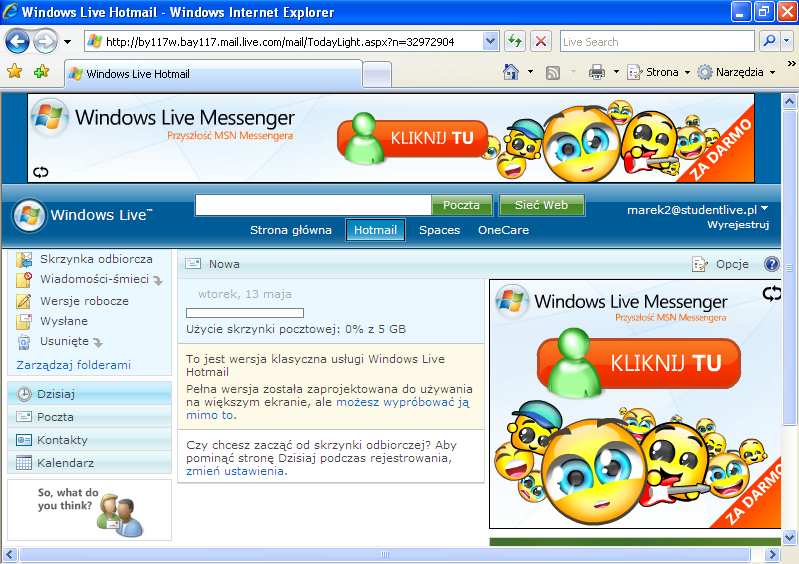Add page with Add to Favorites icon
This screenshot has width=799, height=564.
click(41, 71)
